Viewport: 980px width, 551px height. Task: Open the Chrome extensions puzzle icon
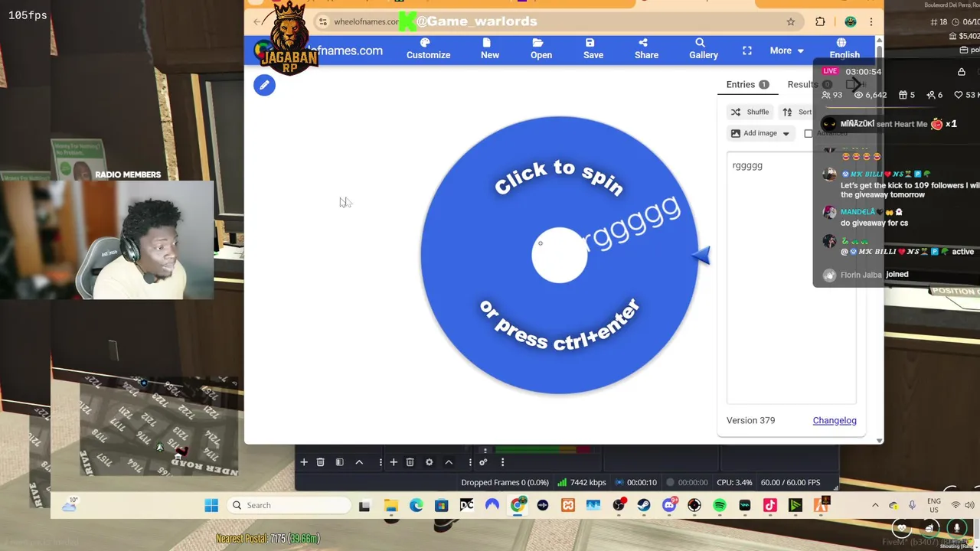(820, 21)
